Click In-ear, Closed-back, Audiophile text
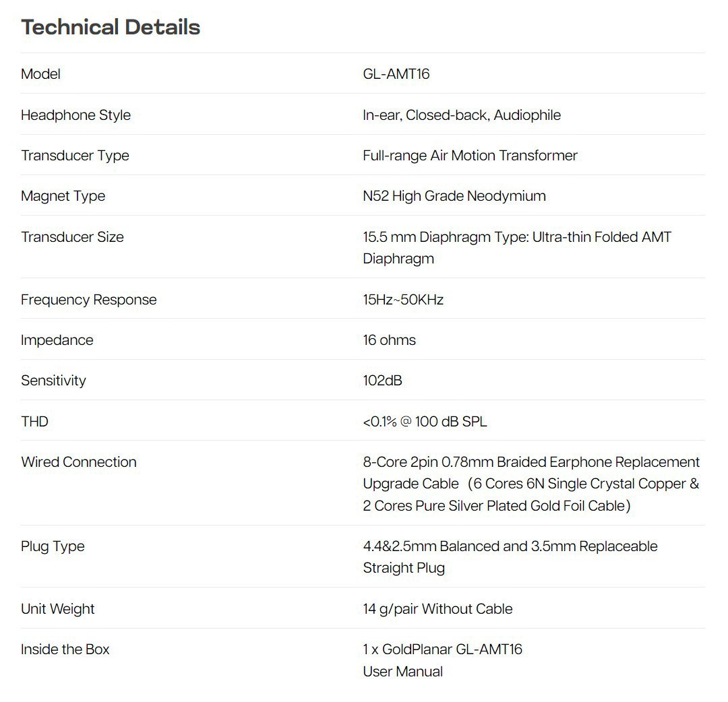 click(462, 115)
